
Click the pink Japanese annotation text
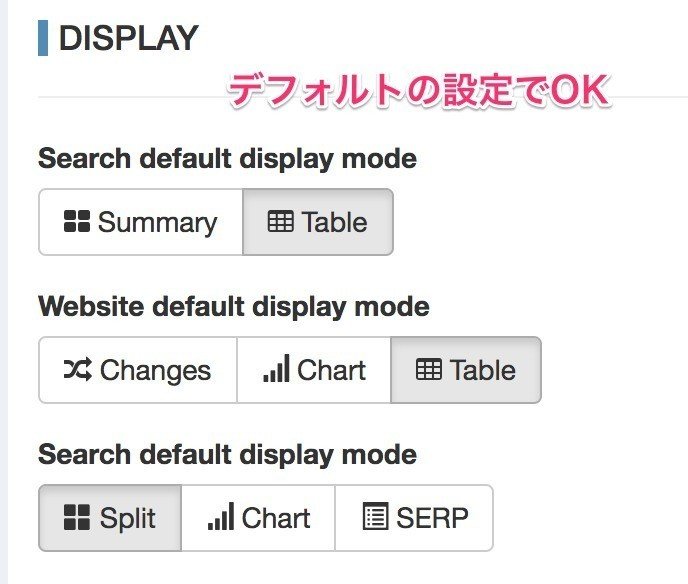pyautogui.click(x=417, y=93)
